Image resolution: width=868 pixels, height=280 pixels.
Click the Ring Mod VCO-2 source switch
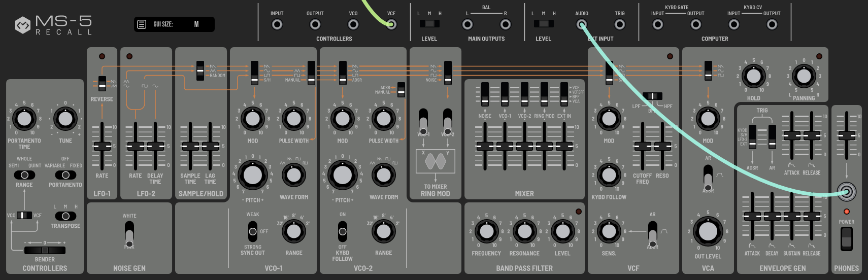click(448, 121)
